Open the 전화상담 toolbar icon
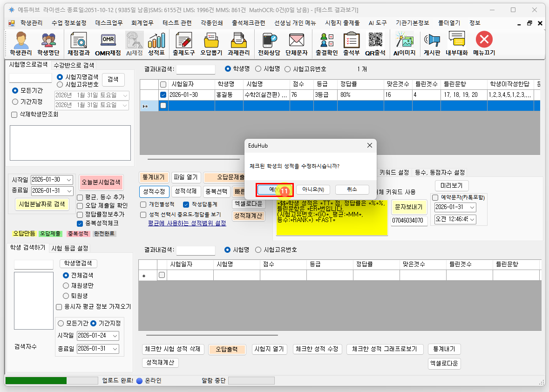This screenshot has width=549, height=392. pyautogui.click(x=269, y=44)
